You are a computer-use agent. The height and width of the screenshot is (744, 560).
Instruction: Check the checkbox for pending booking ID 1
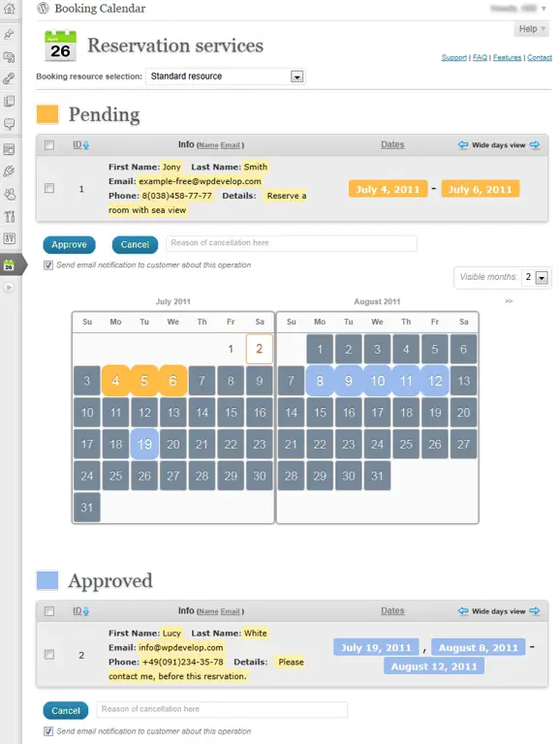(x=49, y=188)
